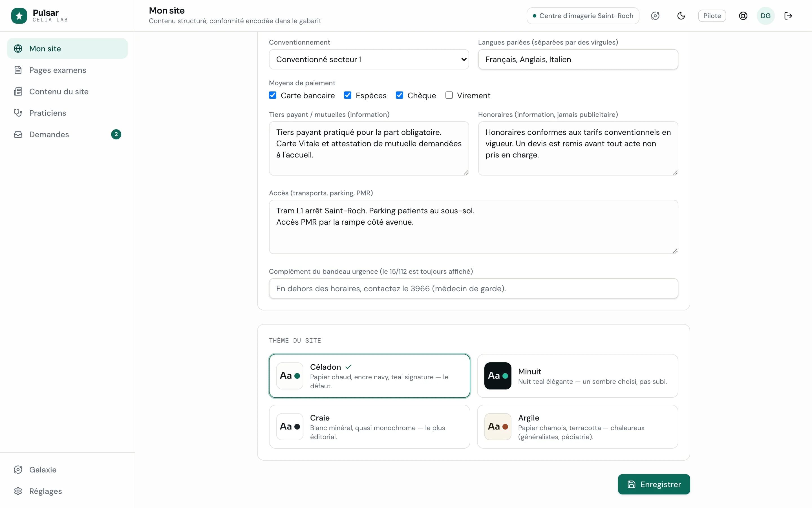Click the Enregistrer button
This screenshot has width=812, height=508.
(654, 485)
